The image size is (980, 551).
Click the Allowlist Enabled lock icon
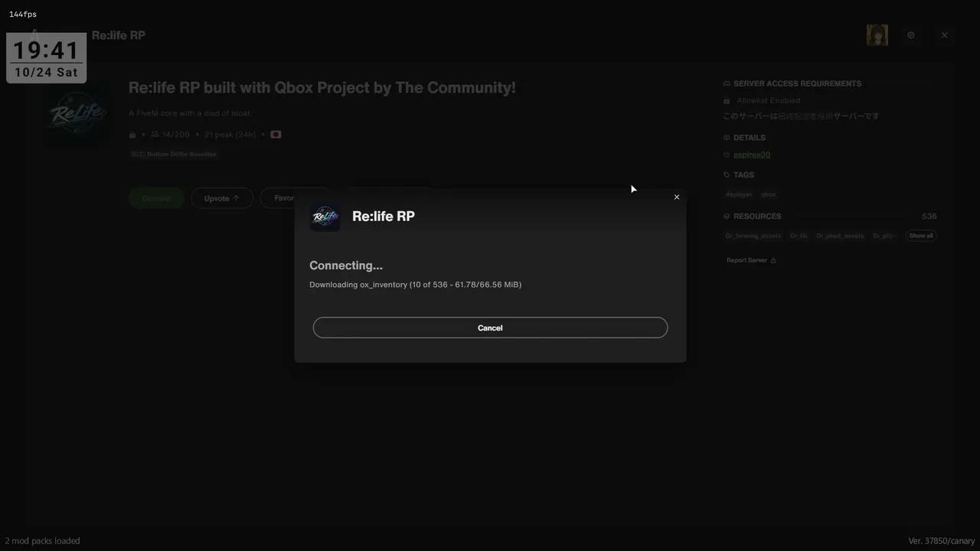[x=727, y=101]
